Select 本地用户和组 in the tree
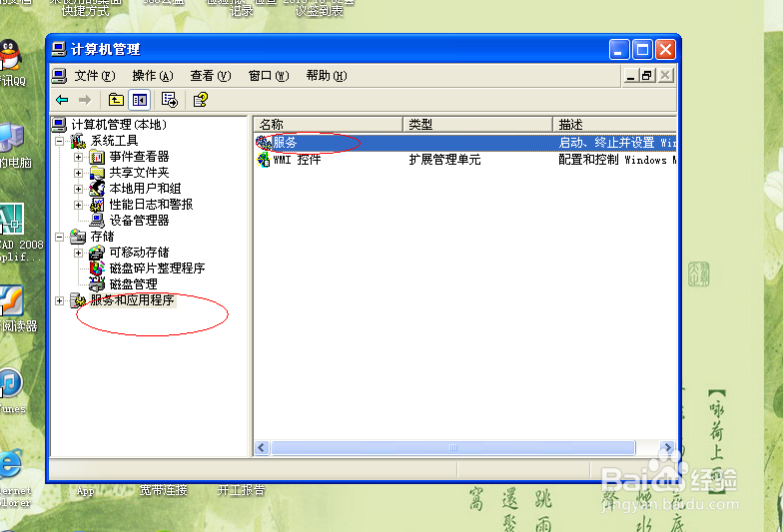The image size is (783, 532). coord(145,189)
